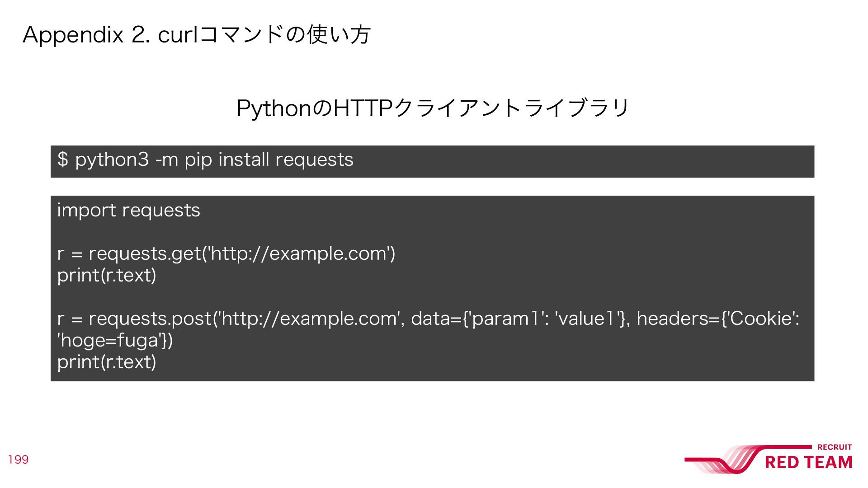
Task: Click the dollar sign shell prompt
Action: tap(63, 160)
